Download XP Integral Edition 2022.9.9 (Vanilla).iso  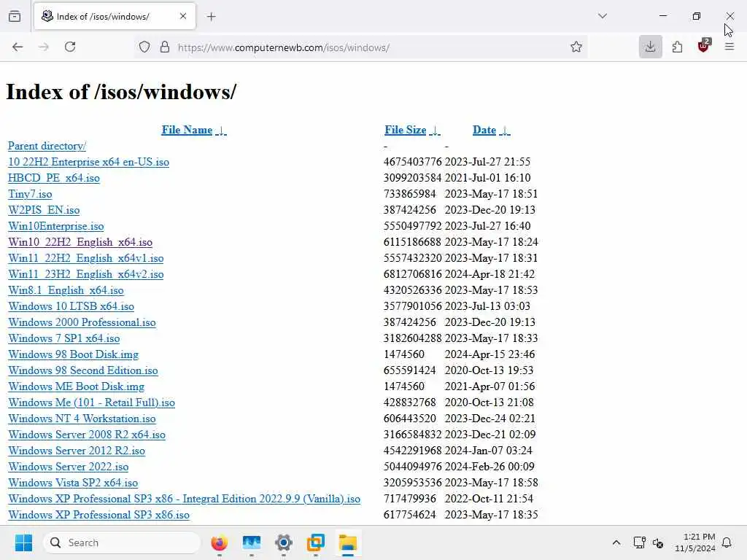click(185, 499)
